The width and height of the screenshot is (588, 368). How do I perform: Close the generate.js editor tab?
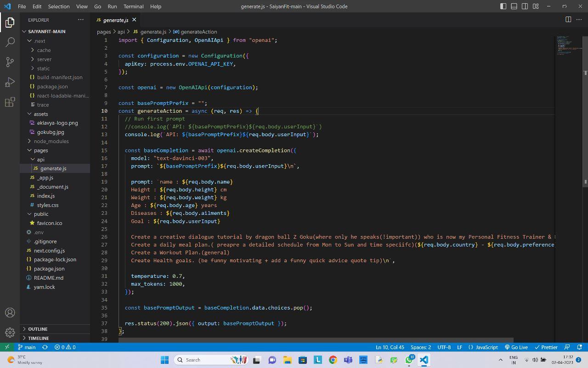click(x=134, y=20)
